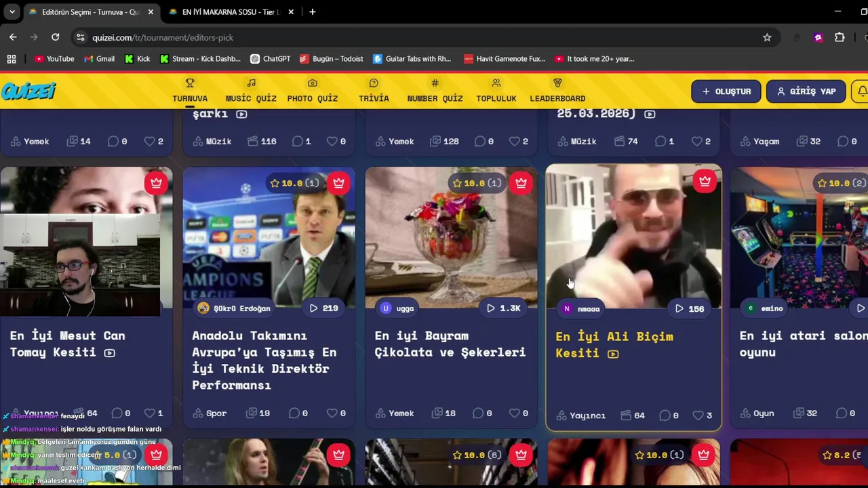
Task: Click the 10.0 rating star on candy card
Action: pyautogui.click(x=457, y=183)
